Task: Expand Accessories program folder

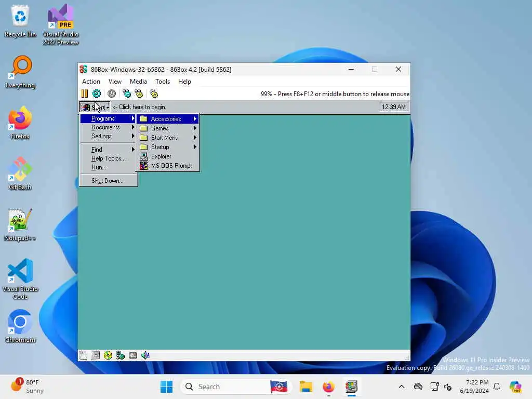Action: (168, 119)
